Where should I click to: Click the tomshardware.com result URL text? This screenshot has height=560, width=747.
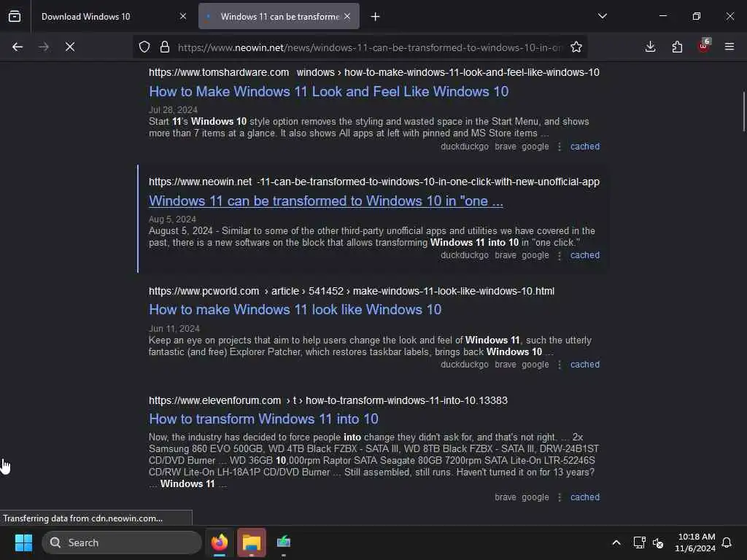click(374, 72)
